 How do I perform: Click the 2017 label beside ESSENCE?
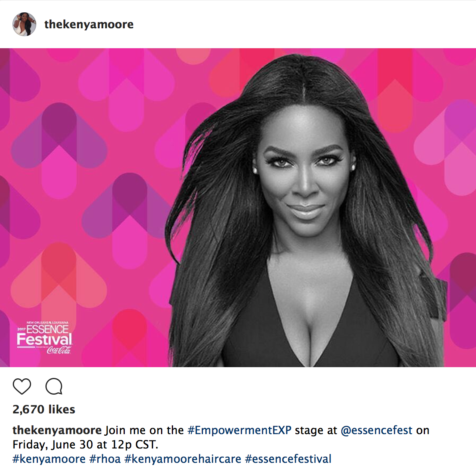coord(21,329)
